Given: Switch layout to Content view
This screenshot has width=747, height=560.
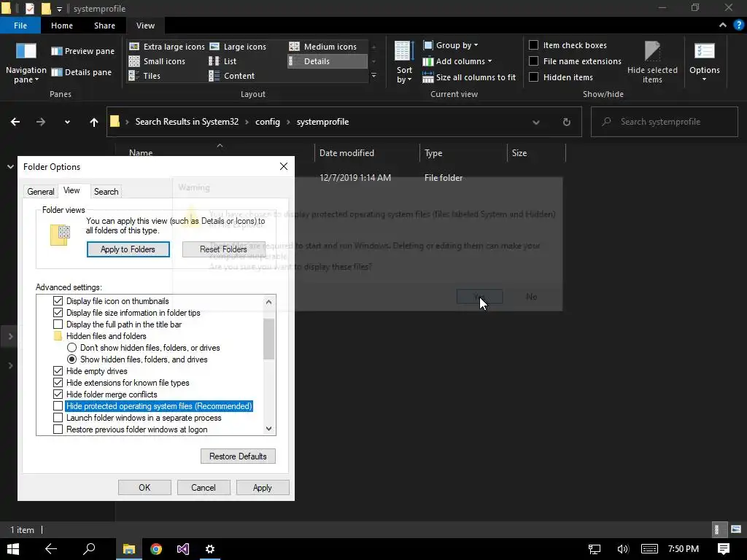Looking at the screenshot, I should [x=232, y=76].
